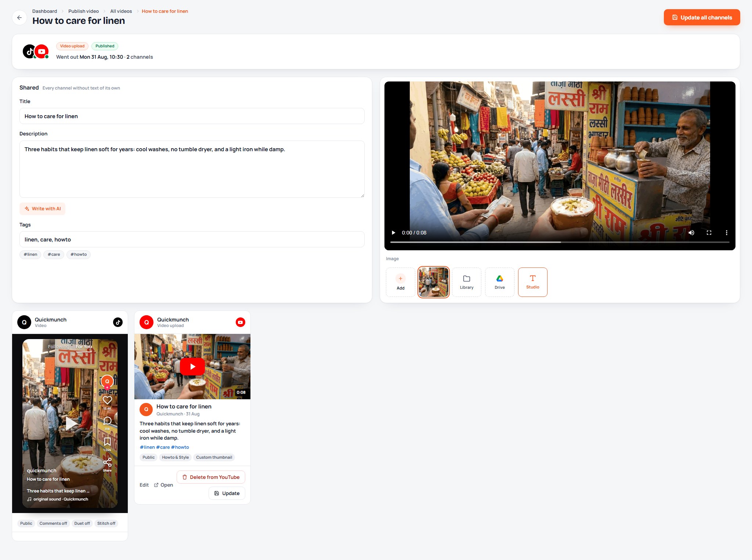
Task: Click Delete from YouTube button
Action: [211, 477]
